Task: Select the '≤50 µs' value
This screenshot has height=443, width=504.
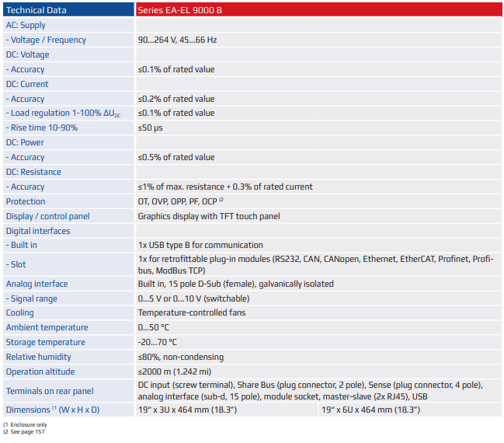Action: [x=151, y=128]
